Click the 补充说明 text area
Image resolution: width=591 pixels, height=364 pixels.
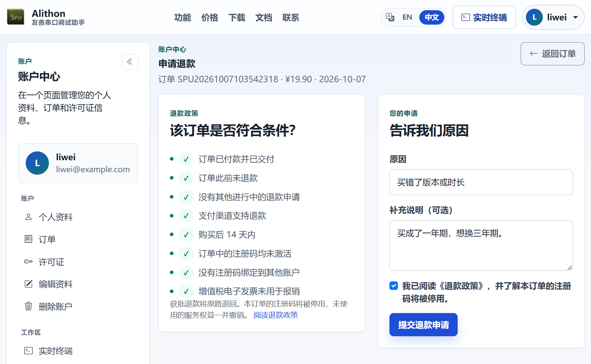point(481,246)
